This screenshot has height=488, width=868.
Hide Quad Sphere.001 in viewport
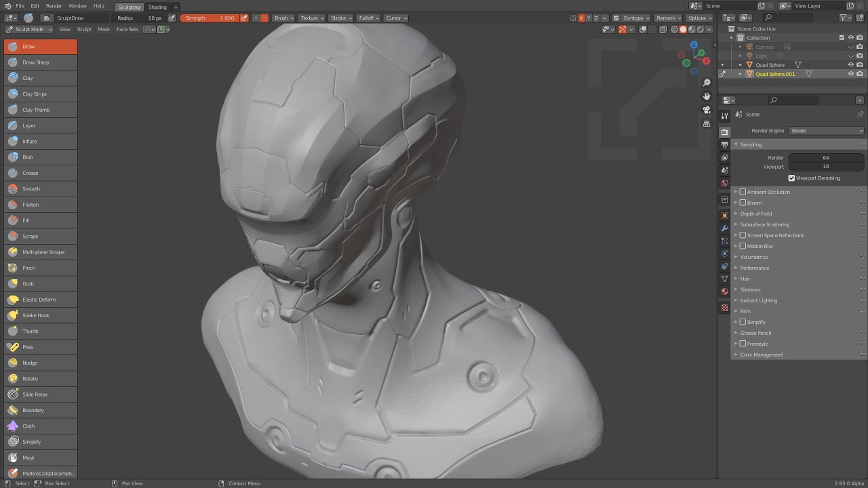point(851,74)
